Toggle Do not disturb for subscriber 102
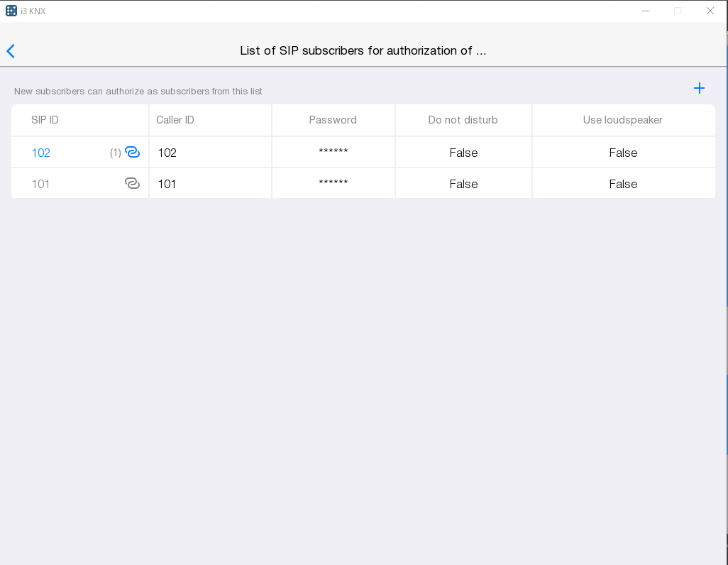Viewport: 728px width, 565px height. click(x=463, y=152)
